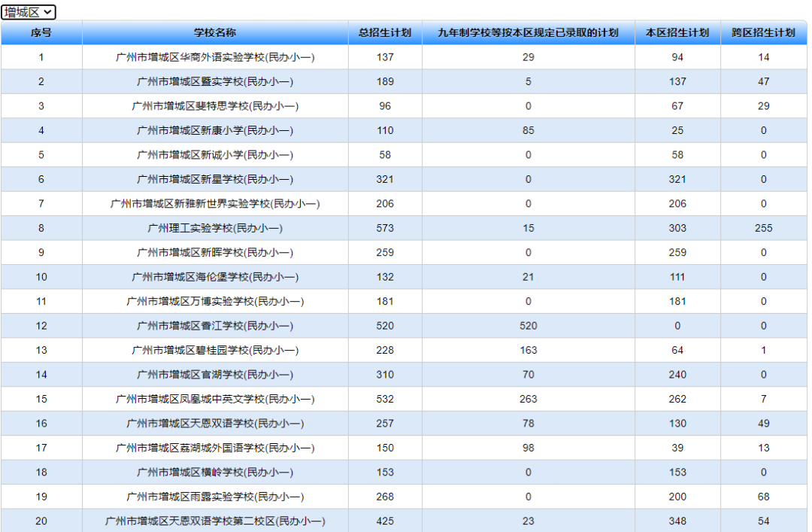Image resolution: width=812 pixels, height=532 pixels.
Task: Select 广州市增城区天恩双语学校(民办小一) cell
Action: click(x=215, y=423)
